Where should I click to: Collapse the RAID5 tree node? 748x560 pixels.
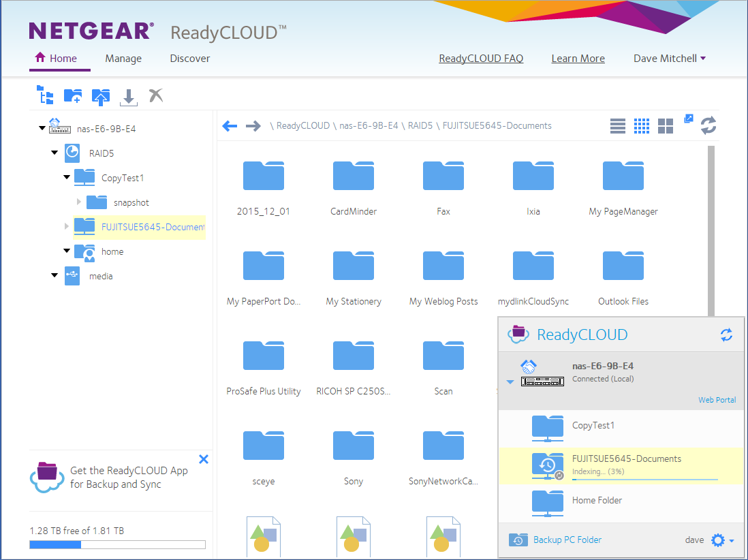(x=54, y=153)
